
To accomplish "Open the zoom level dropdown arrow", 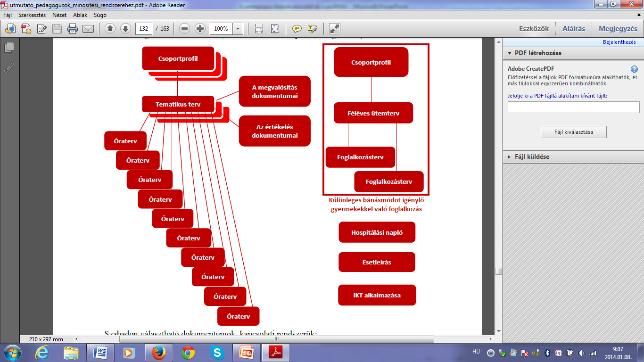I will click(x=238, y=29).
